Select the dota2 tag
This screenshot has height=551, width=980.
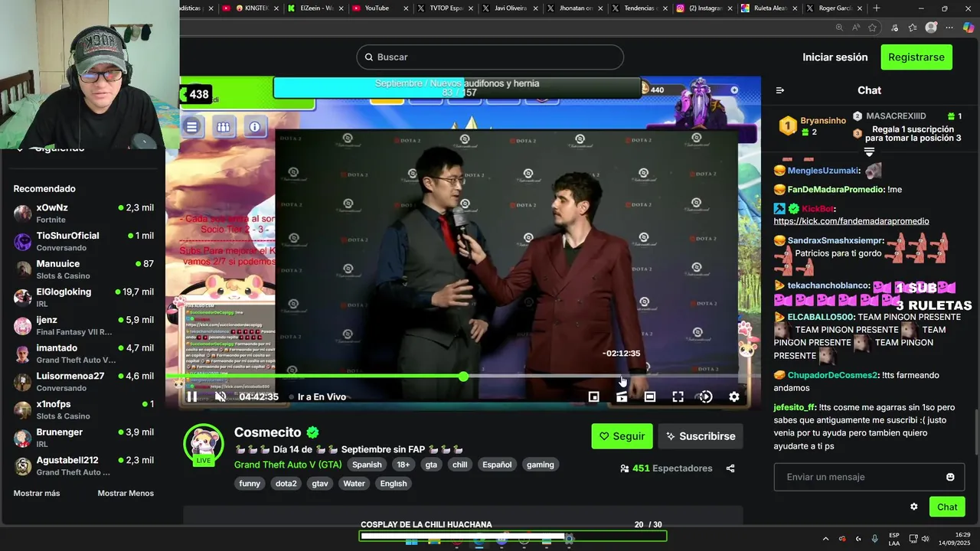286,484
